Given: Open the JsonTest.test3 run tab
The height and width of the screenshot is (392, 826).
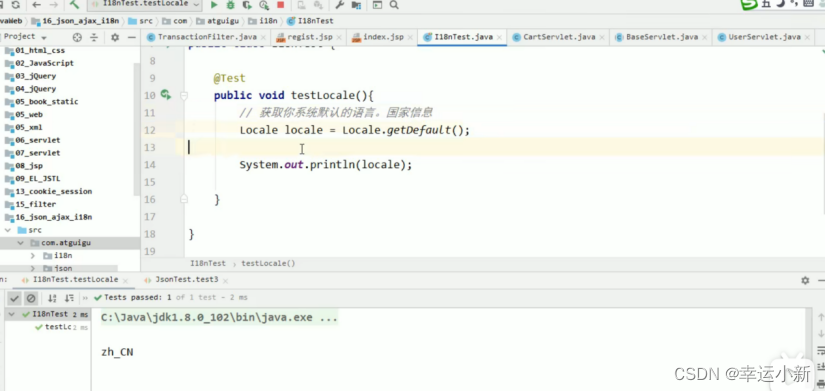Looking at the screenshot, I should pyautogui.click(x=186, y=280).
